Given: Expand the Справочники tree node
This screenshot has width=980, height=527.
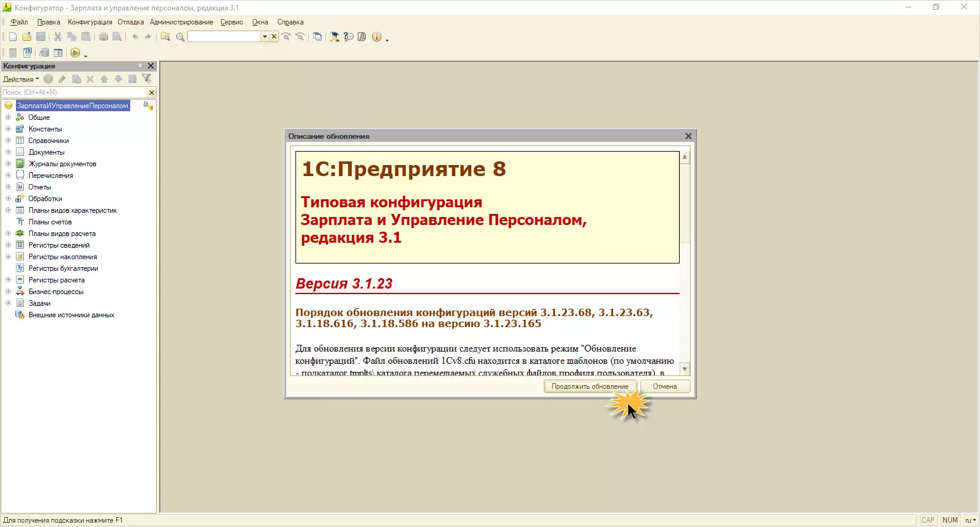Looking at the screenshot, I should click(x=9, y=141).
